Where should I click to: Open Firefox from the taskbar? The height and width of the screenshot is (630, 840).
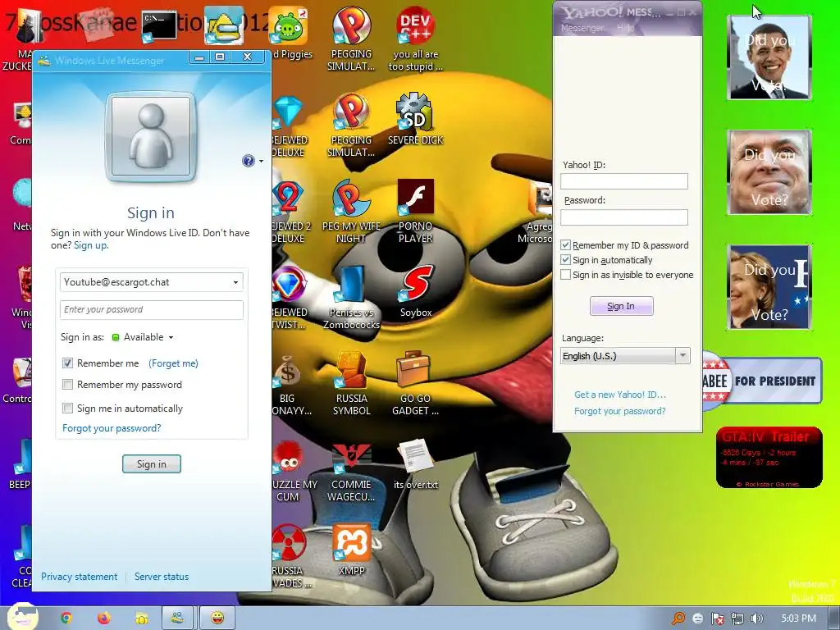104,618
